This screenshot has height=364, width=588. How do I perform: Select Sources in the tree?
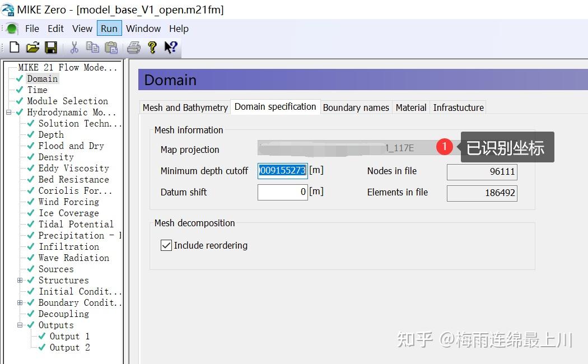(x=56, y=269)
